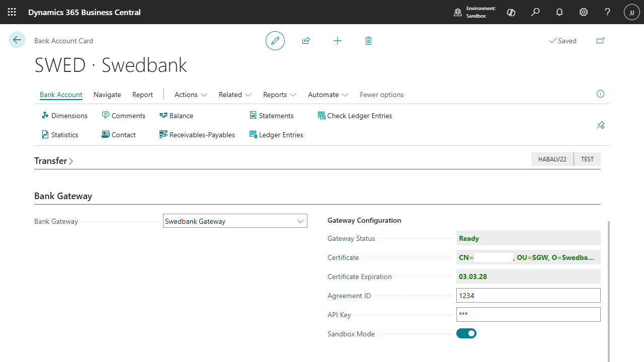Switch to the TEST tab
Viewport: 644px width, 362px height.
587,159
